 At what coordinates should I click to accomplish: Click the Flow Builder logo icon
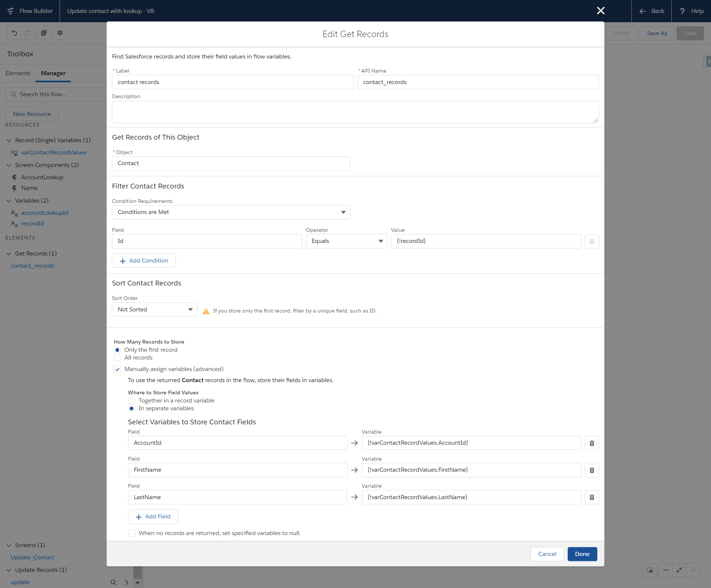point(10,11)
